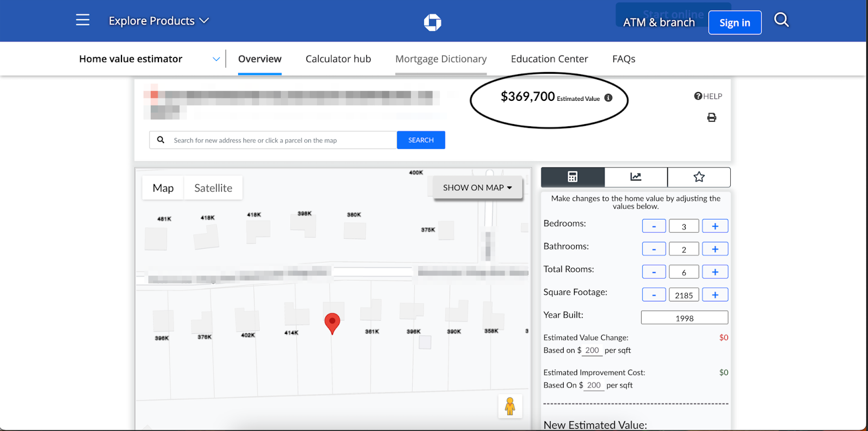Viewport: 868px width, 431px height.
Task: Select the calculator panel tab icon
Action: pyautogui.click(x=572, y=177)
